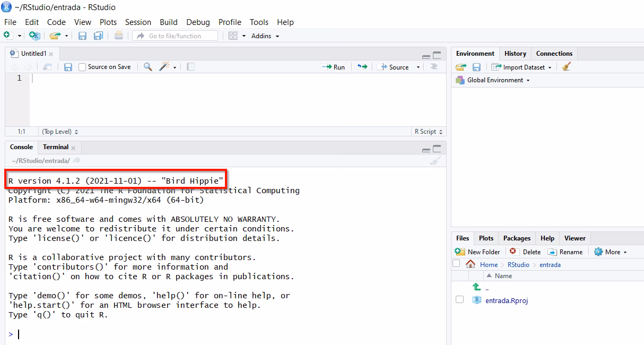The width and height of the screenshot is (644, 345).
Task: Check the box next to entrada.Rproj
Action: tap(459, 300)
